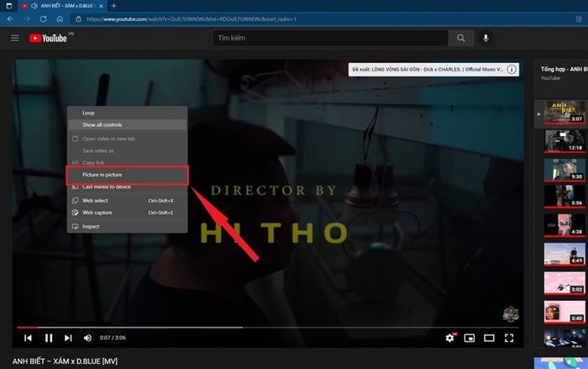Open the info icon on the suggested video card
Image resolution: width=588 pixels, height=369 pixels.
(512, 70)
